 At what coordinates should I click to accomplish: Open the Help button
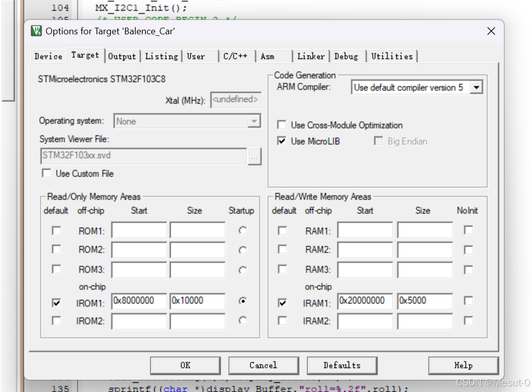(463, 365)
